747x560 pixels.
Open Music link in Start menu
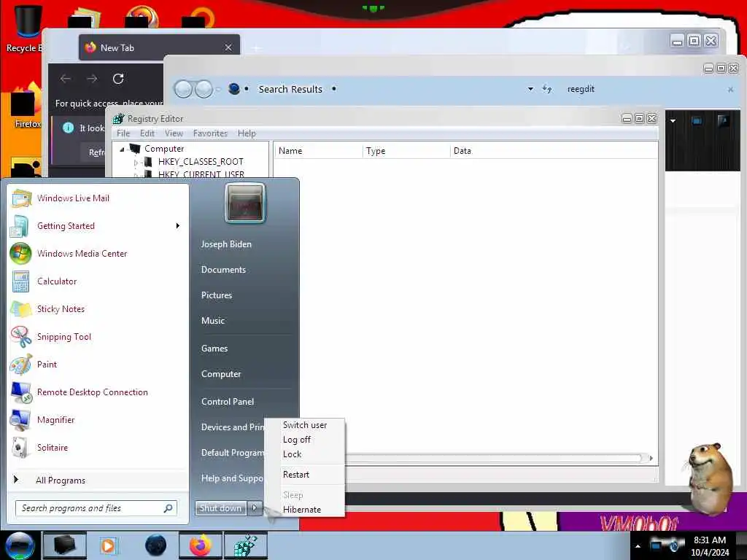click(x=213, y=321)
